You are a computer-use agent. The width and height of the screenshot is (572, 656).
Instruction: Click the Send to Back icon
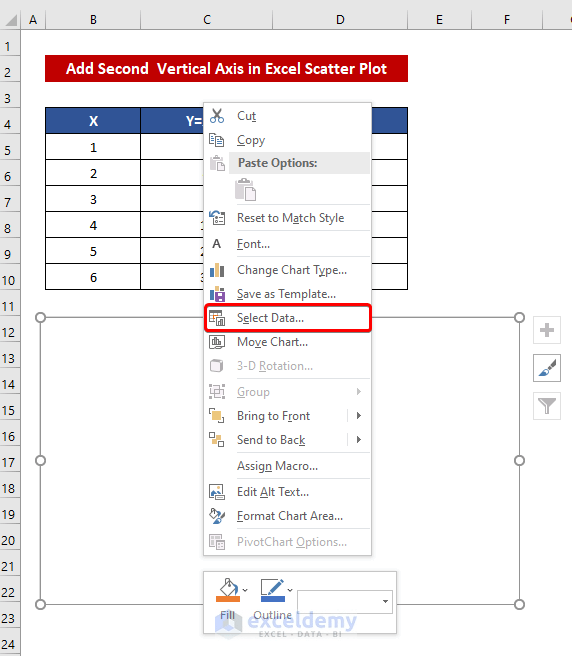coord(217,440)
